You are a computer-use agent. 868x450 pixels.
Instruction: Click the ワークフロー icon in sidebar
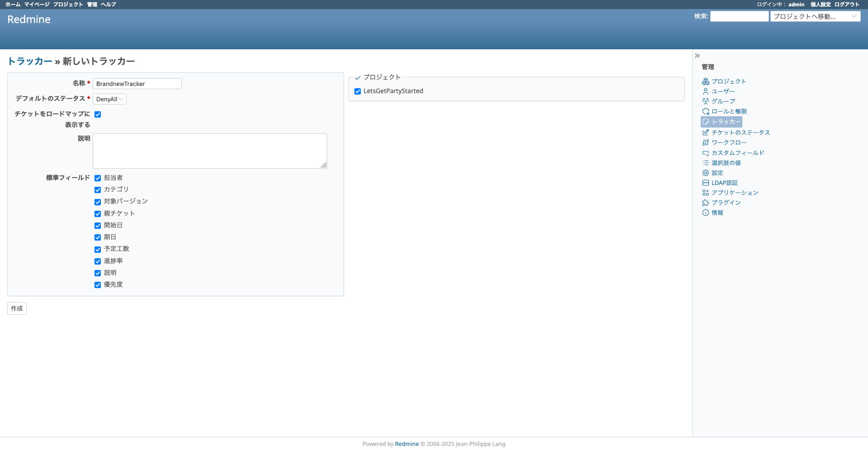(705, 142)
